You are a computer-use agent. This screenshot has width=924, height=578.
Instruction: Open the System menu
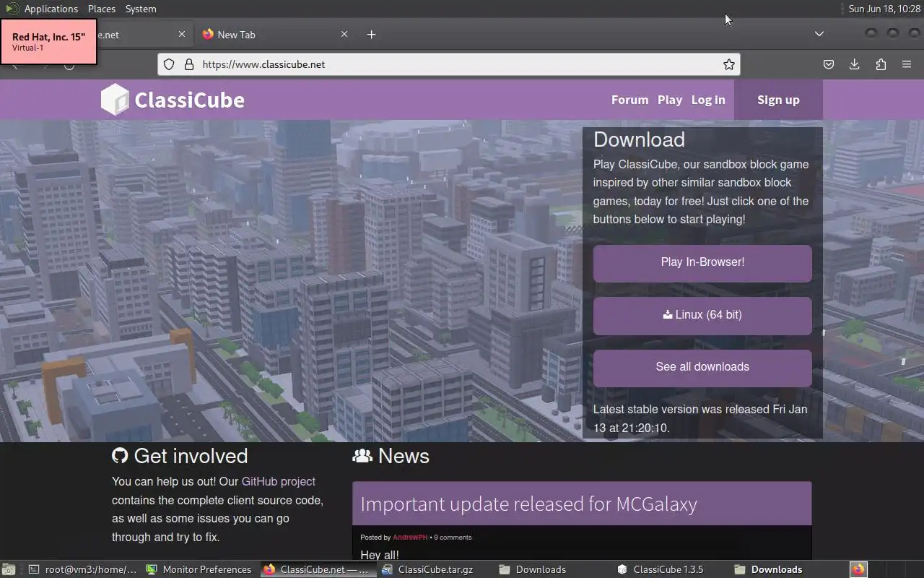(x=141, y=9)
